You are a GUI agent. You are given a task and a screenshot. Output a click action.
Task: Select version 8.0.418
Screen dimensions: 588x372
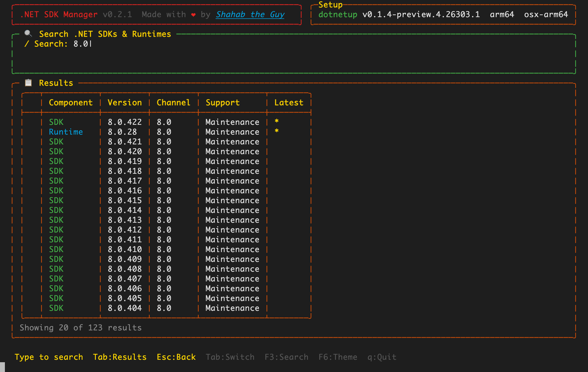125,171
